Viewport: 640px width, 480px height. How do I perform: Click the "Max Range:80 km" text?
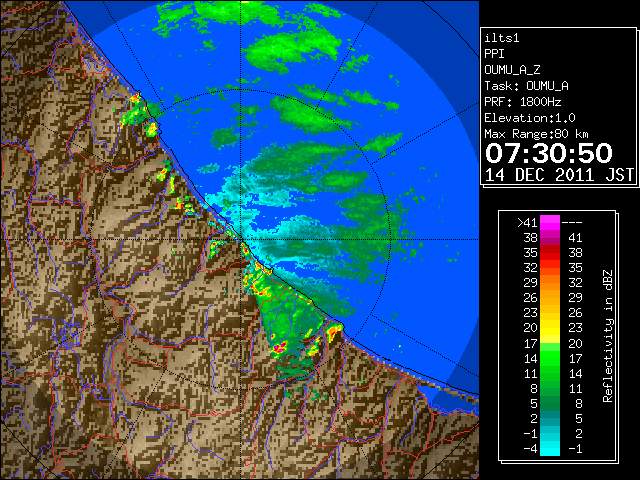tap(536, 134)
